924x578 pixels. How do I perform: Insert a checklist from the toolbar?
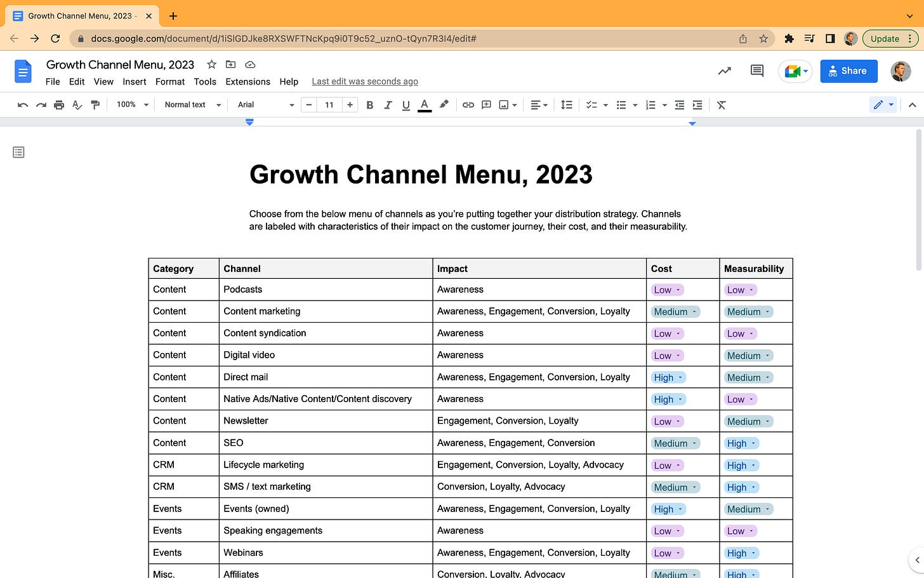pos(591,105)
